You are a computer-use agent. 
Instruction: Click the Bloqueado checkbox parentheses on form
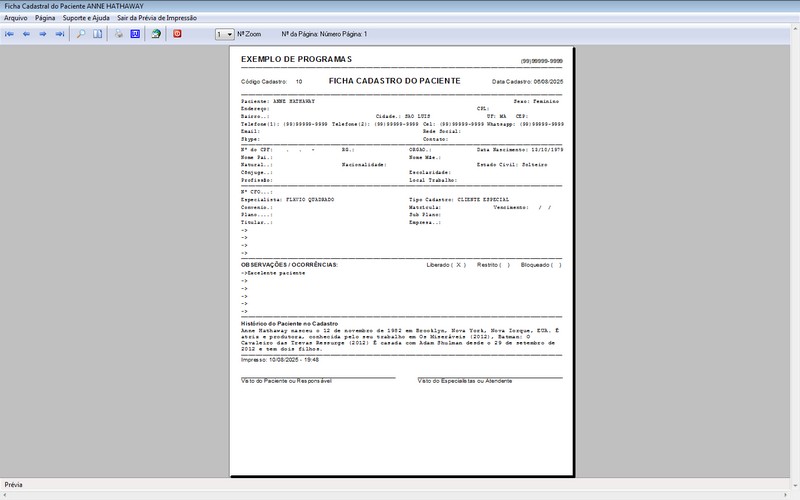[556, 265]
